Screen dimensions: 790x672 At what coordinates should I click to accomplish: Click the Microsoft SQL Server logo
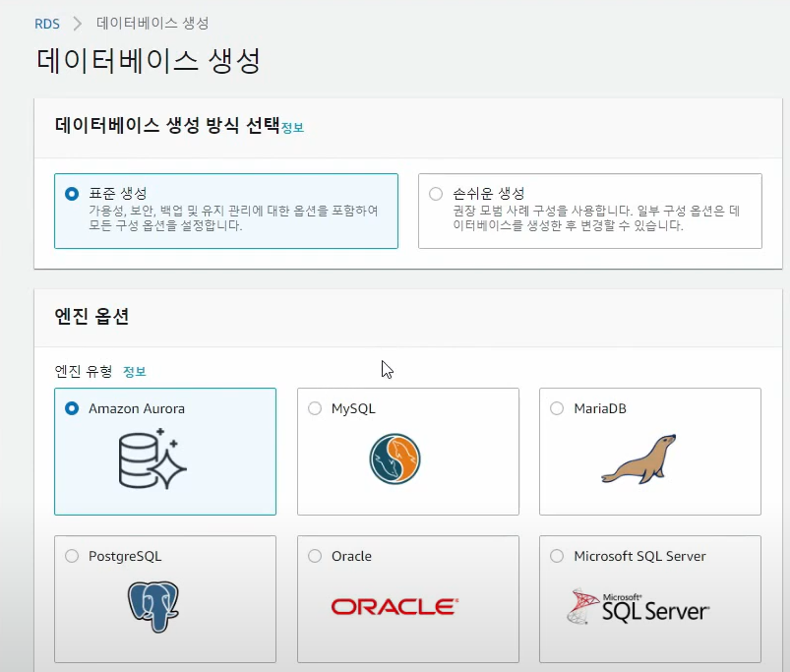pos(638,606)
